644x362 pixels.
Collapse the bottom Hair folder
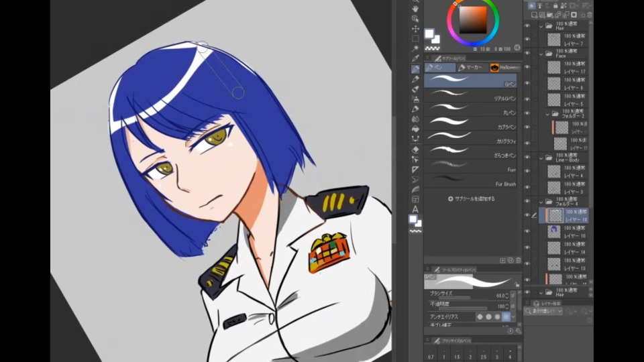click(541, 293)
